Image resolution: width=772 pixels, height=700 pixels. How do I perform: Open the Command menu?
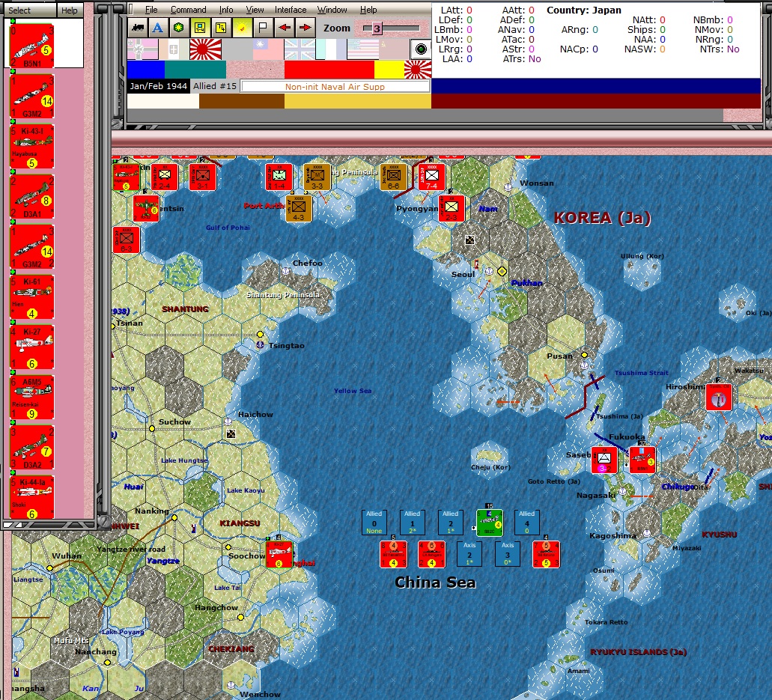189,10
